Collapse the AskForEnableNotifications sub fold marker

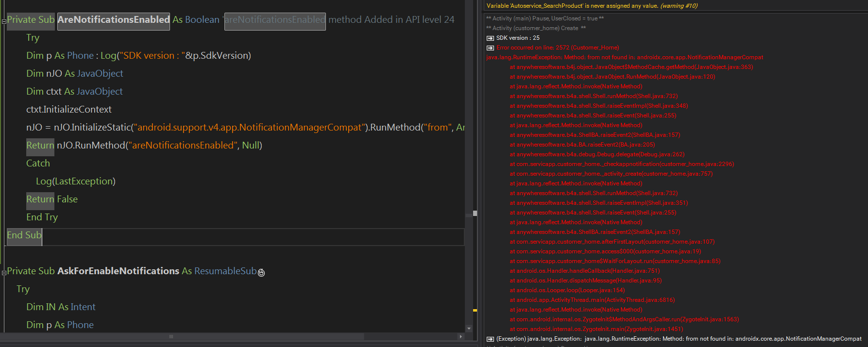pos(4,273)
